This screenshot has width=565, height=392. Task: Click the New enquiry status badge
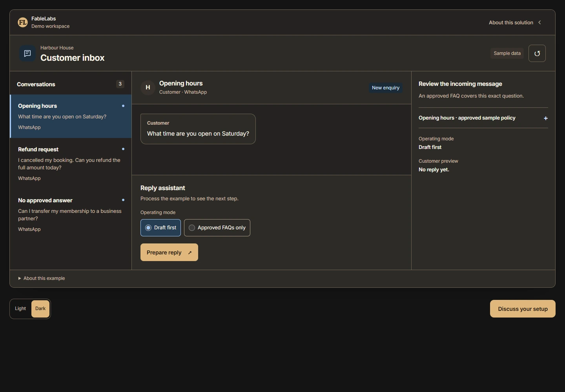pos(386,88)
